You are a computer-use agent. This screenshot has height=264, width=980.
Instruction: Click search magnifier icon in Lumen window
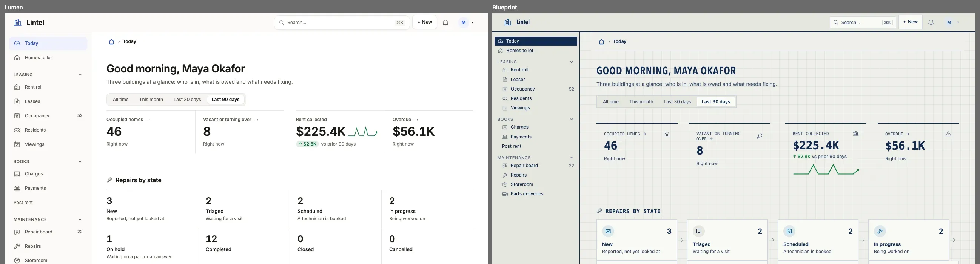(x=282, y=23)
